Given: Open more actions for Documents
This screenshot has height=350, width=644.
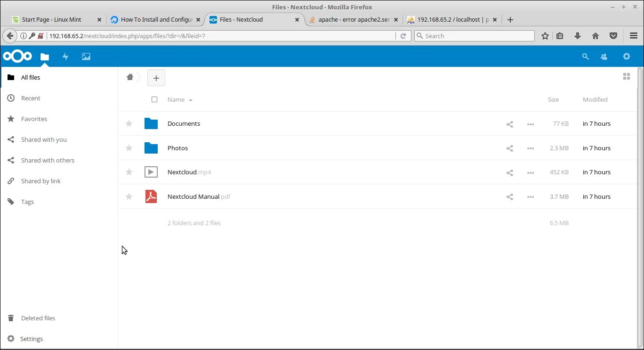Looking at the screenshot, I should click(531, 124).
